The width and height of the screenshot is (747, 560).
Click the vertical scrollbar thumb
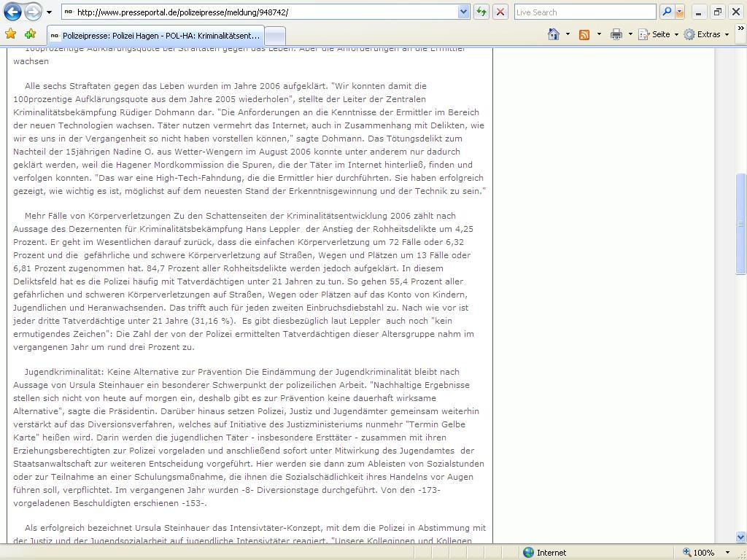tap(741, 224)
